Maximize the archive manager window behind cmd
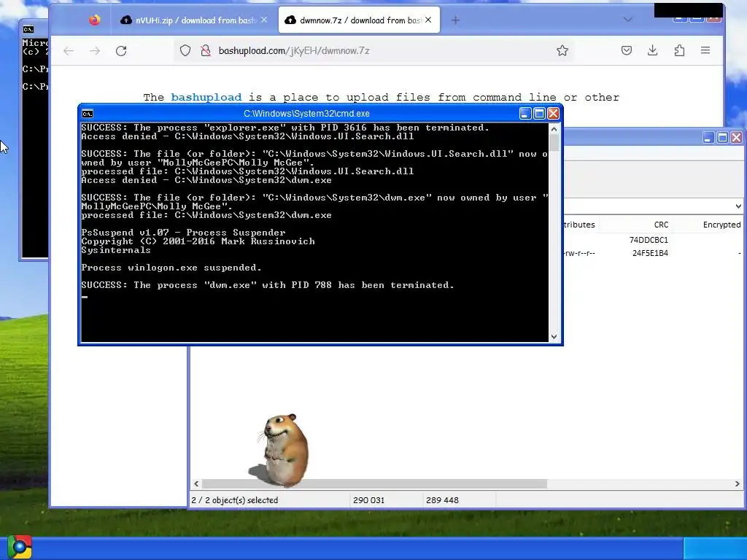This screenshot has width=747, height=560. pos(722,138)
